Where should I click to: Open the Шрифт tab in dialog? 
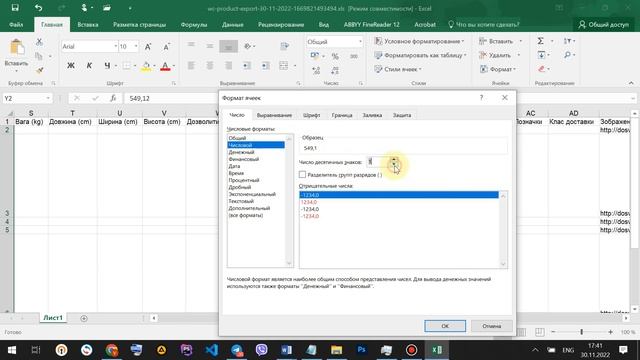click(x=311, y=115)
